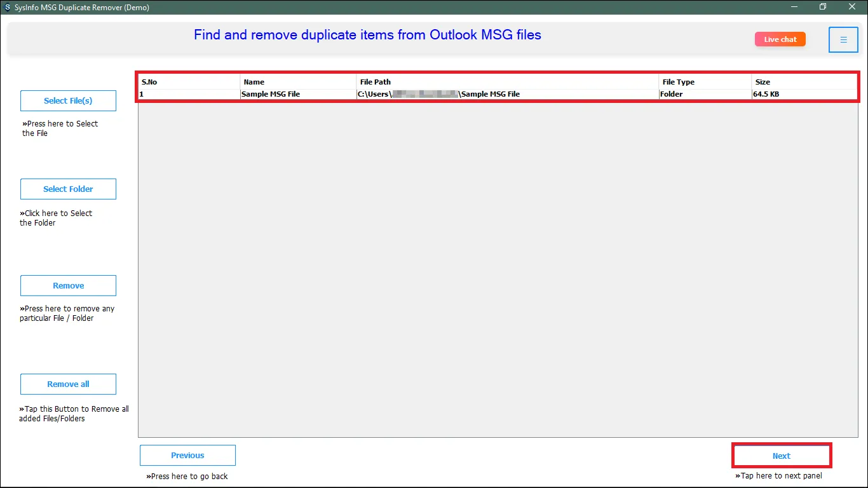Image resolution: width=868 pixels, height=488 pixels.
Task: Click the Select File(s) button
Action: click(68, 100)
